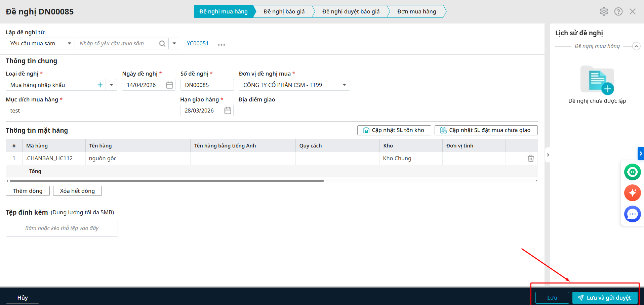Go to the Đề nghị báo giá step
Viewport: 644px width, 305px height.
(x=284, y=11)
